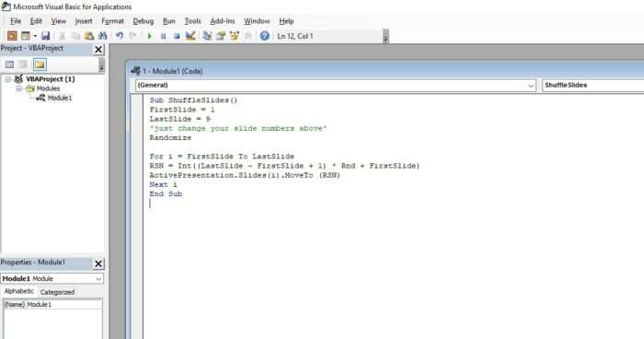
Task: Close the Properties - Module1 panel
Action: [x=98, y=263]
